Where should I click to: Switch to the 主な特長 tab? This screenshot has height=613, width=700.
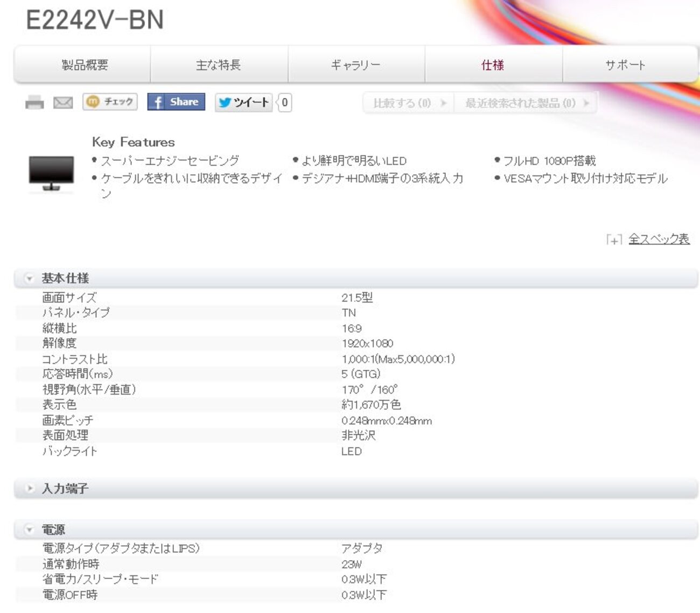tap(219, 65)
